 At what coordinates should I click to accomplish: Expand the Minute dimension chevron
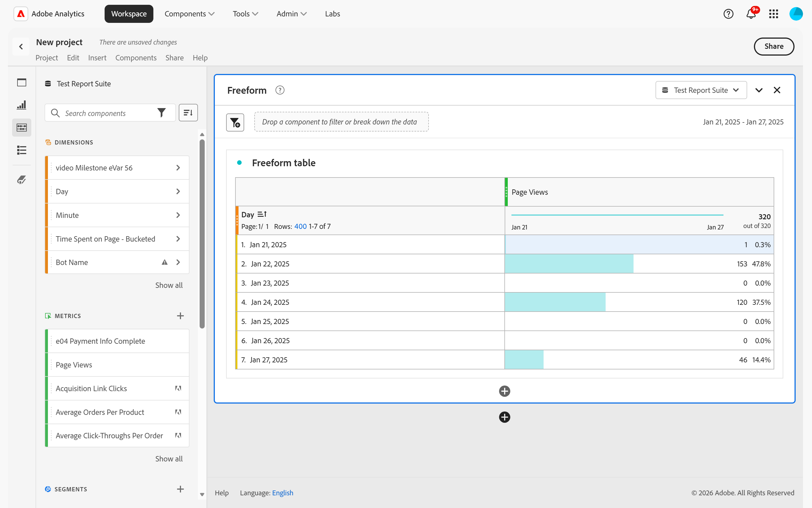[x=178, y=215]
